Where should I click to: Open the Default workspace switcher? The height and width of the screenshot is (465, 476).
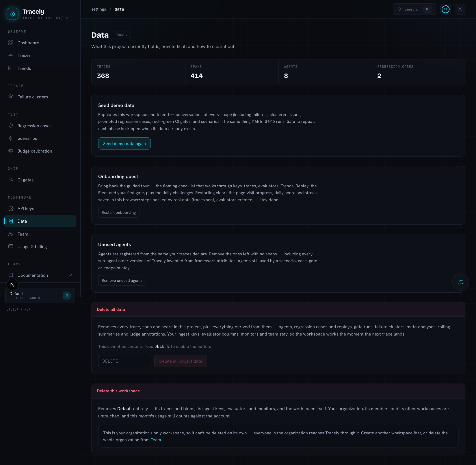[40, 295]
